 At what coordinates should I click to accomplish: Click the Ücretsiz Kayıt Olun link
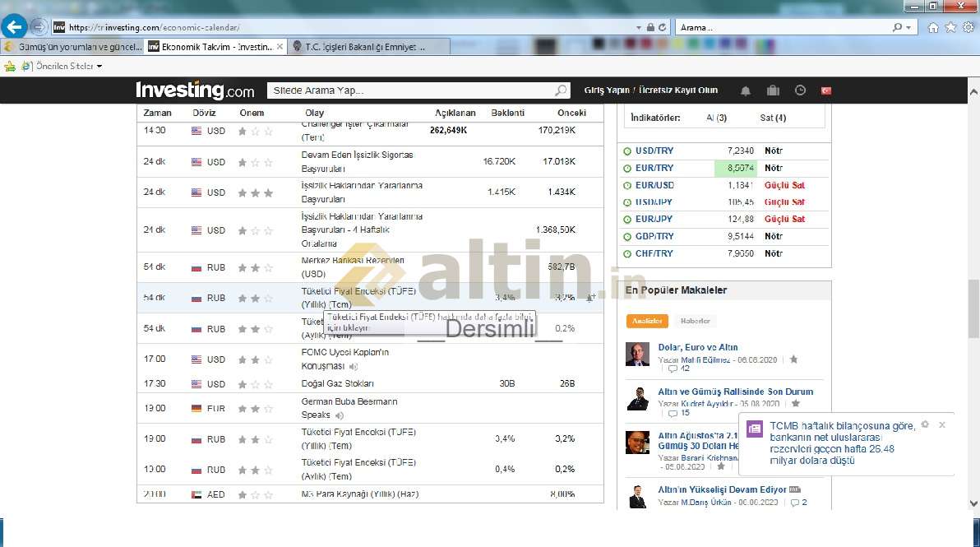point(677,90)
